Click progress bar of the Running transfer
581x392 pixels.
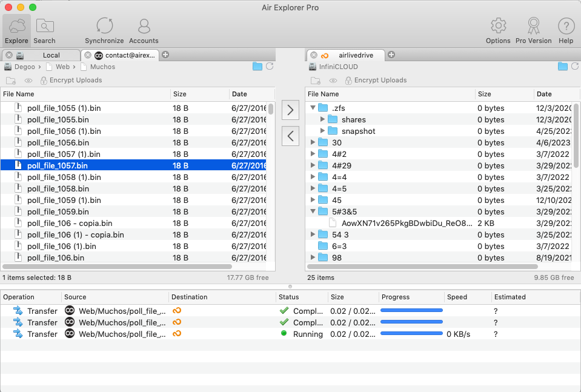coord(411,333)
